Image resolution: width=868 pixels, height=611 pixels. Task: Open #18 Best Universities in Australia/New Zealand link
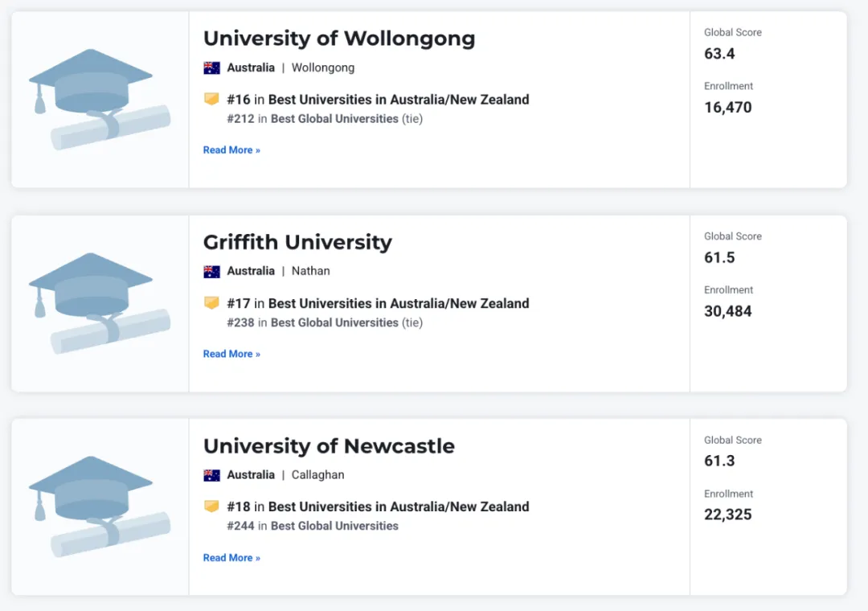(x=378, y=506)
